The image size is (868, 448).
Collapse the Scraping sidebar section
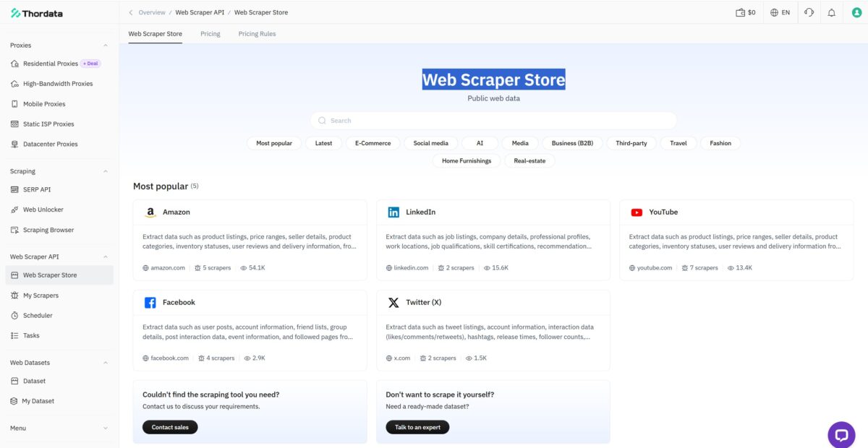[106, 171]
